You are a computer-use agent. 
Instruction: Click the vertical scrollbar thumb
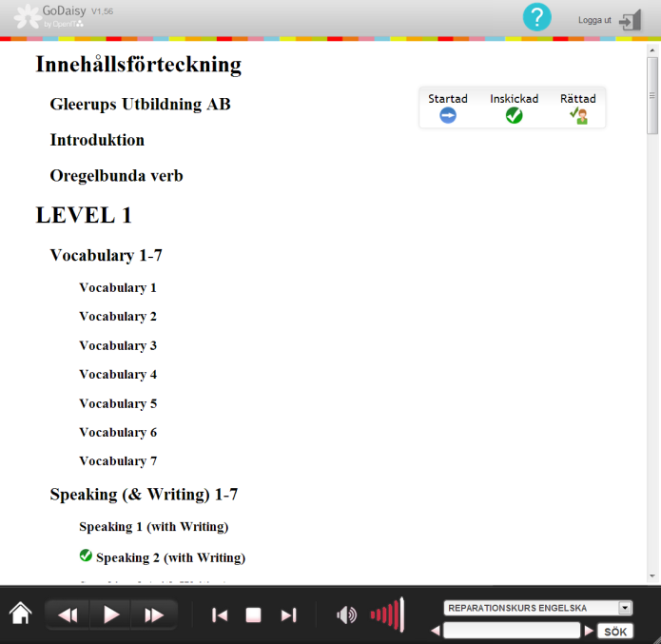click(652, 96)
